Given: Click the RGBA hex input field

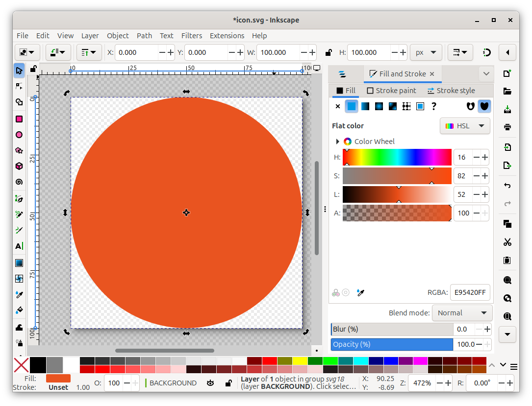Looking at the screenshot, I should [x=470, y=292].
